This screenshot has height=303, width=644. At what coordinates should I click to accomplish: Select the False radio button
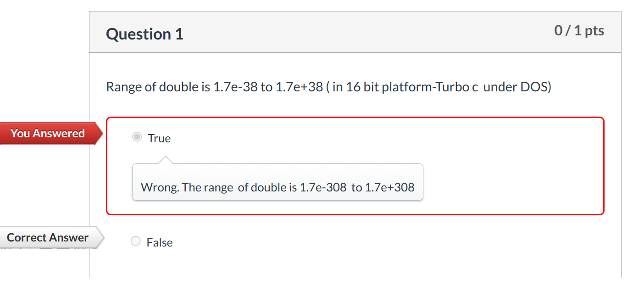[x=135, y=241]
